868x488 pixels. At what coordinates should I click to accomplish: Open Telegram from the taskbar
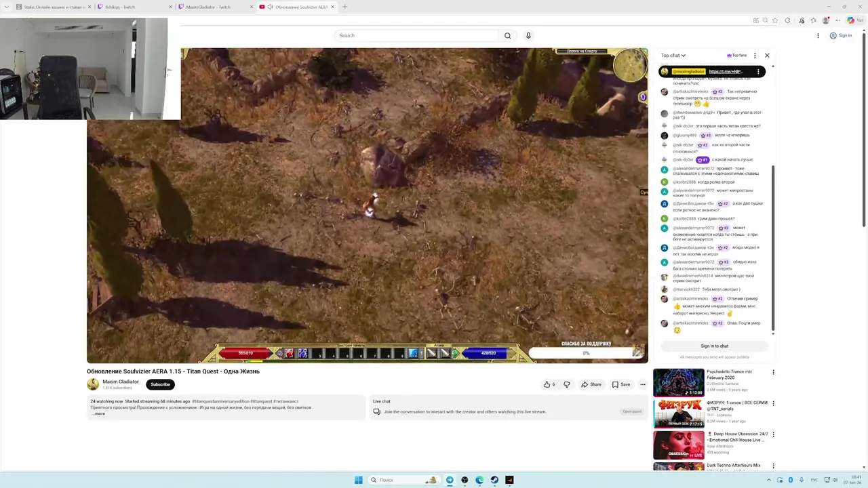point(449,480)
